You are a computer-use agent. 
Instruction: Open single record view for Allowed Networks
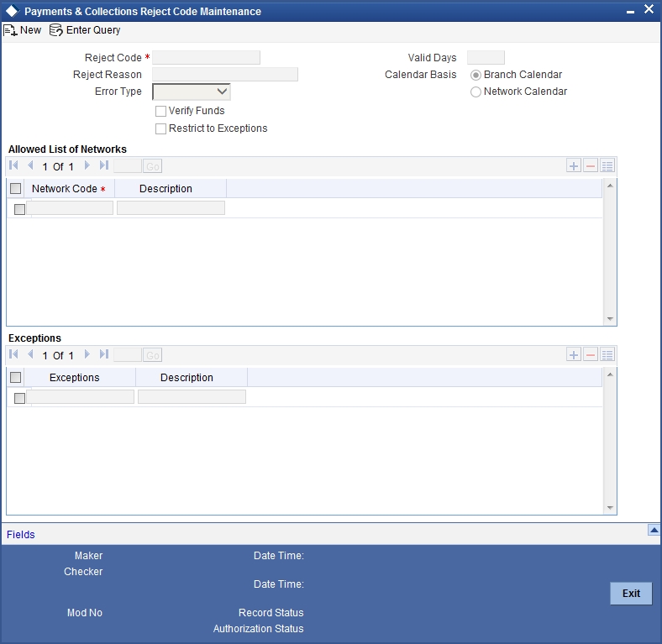tap(607, 166)
